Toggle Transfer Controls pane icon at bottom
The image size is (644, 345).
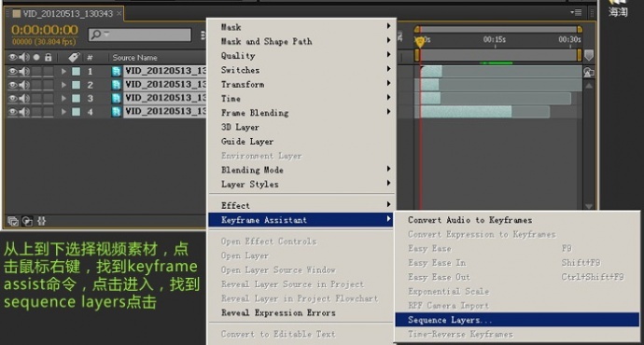point(27,222)
